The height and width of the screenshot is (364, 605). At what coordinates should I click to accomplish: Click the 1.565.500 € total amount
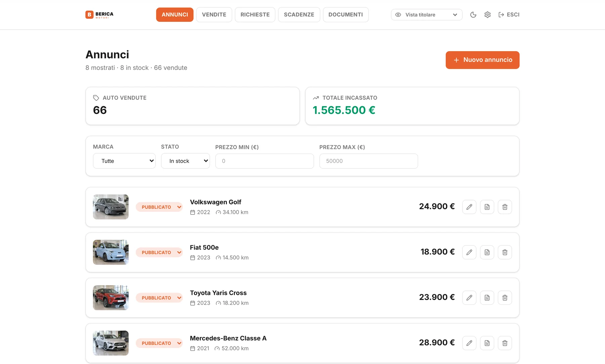point(344,110)
